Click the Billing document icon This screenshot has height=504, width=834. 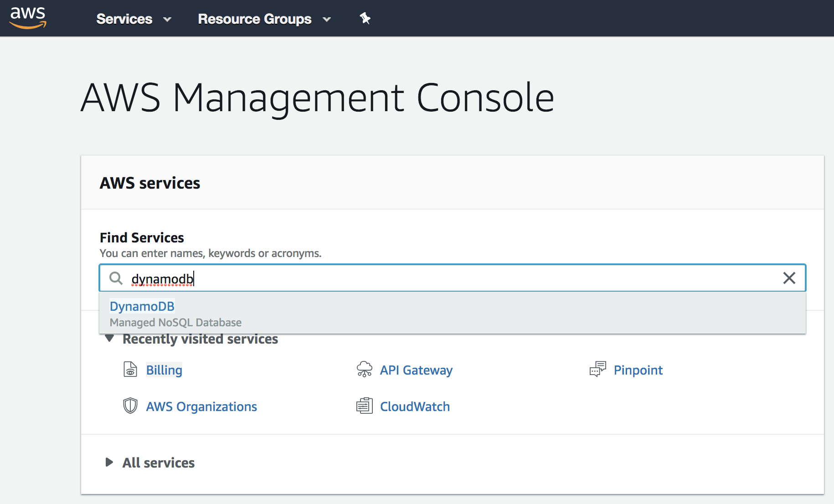click(x=130, y=370)
